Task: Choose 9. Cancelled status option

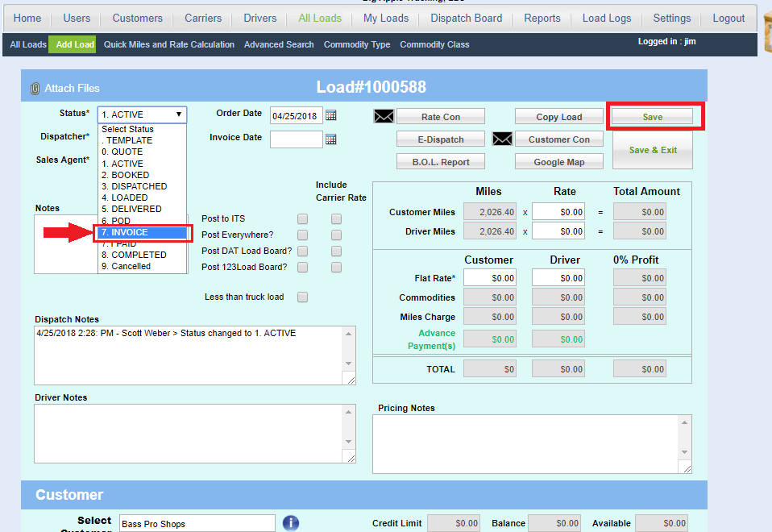Action: pos(143,267)
